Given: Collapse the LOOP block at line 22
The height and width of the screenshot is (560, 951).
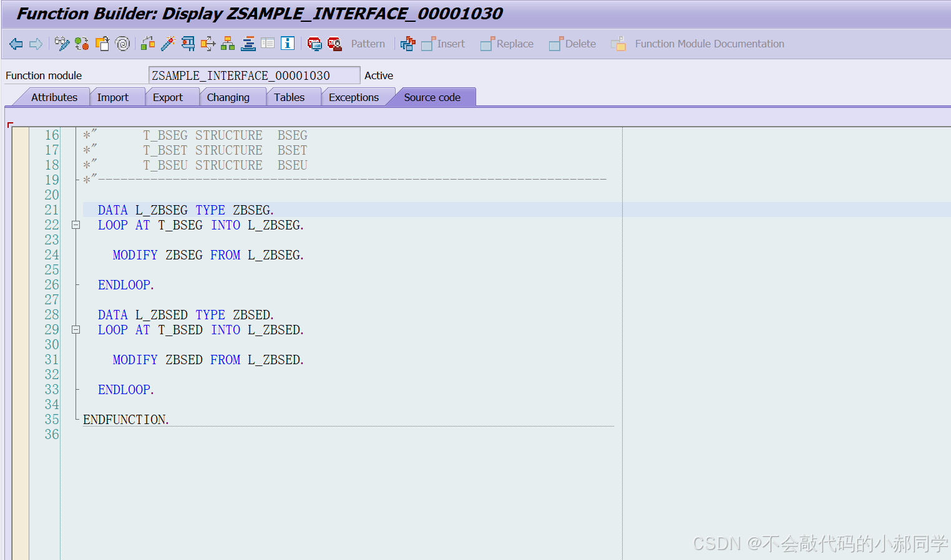Looking at the screenshot, I should click(x=76, y=224).
